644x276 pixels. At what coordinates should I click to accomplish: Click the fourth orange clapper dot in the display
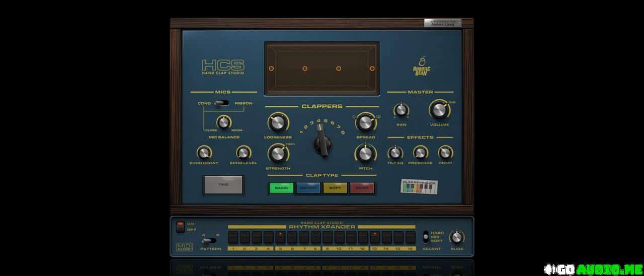click(x=372, y=68)
